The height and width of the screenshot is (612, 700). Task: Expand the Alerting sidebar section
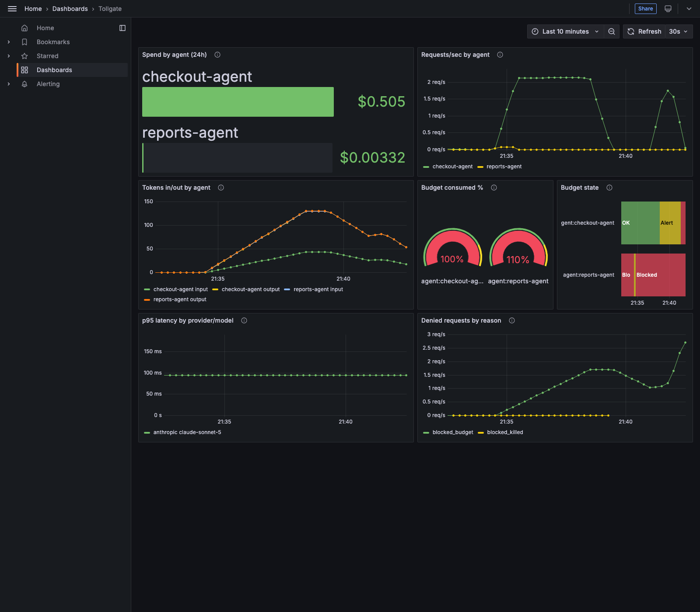click(9, 84)
